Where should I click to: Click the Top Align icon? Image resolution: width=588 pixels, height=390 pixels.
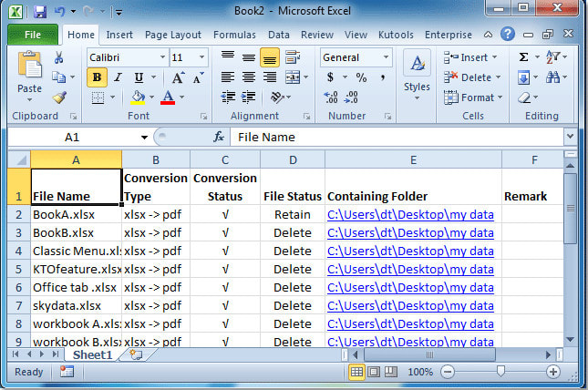pos(228,57)
